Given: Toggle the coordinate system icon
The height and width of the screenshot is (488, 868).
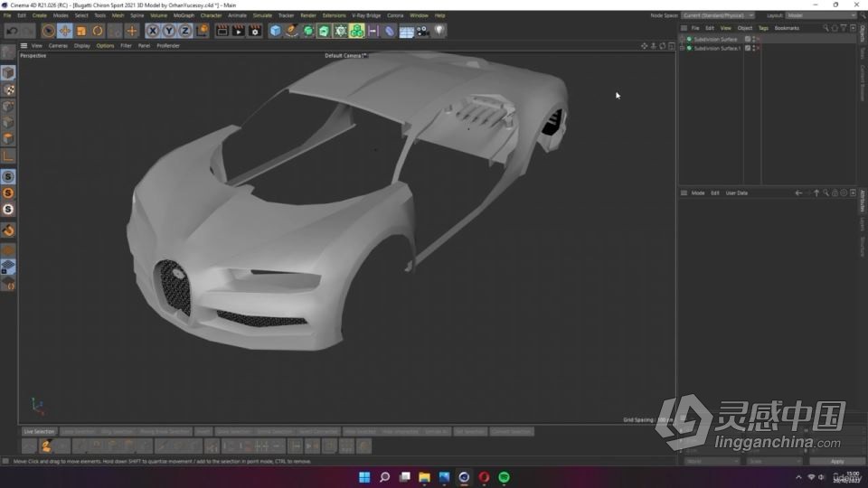Looking at the screenshot, I should (202, 31).
